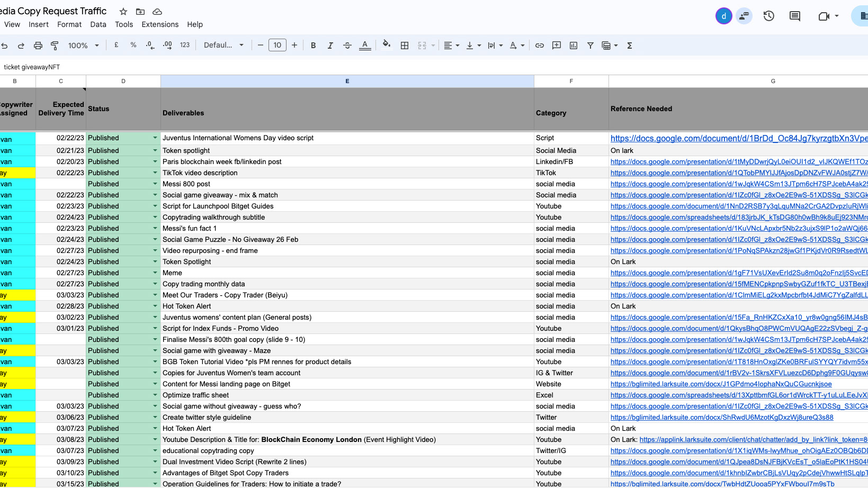This screenshot has height=488, width=868.
Task: Open the Insert menu
Action: pyautogui.click(x=39, y=24)
